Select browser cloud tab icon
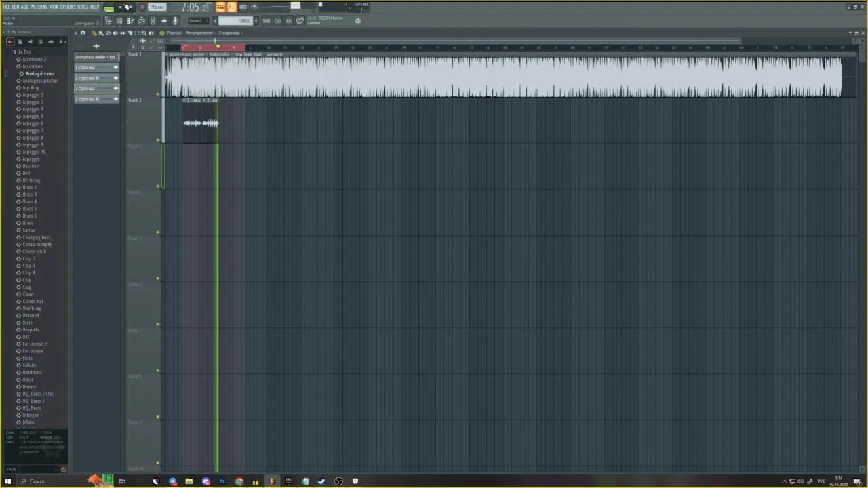The image size is (868, 488). click(x=51, y=42)
